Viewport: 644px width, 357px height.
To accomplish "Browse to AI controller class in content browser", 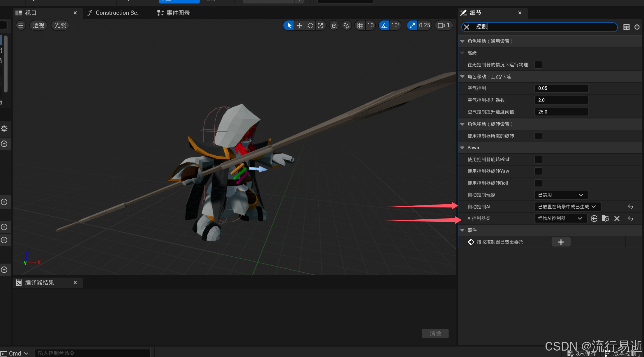I will (606, 219).
